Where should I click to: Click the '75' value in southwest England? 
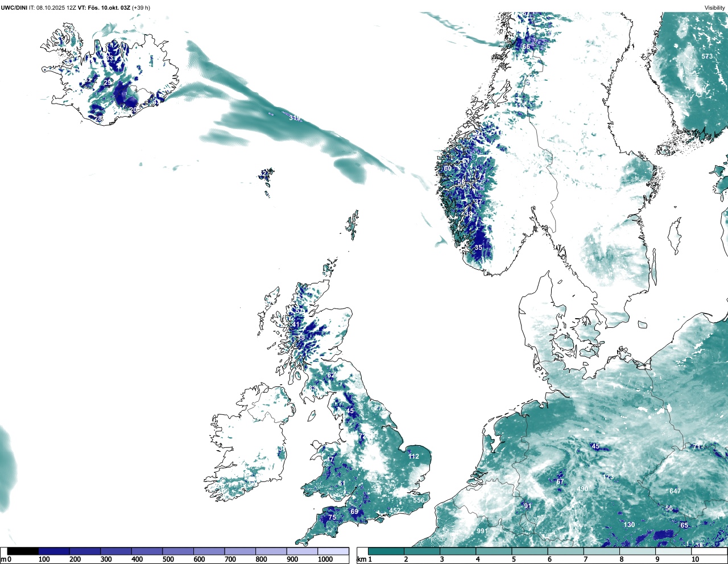pyautogui.click(x=332, y=517)
